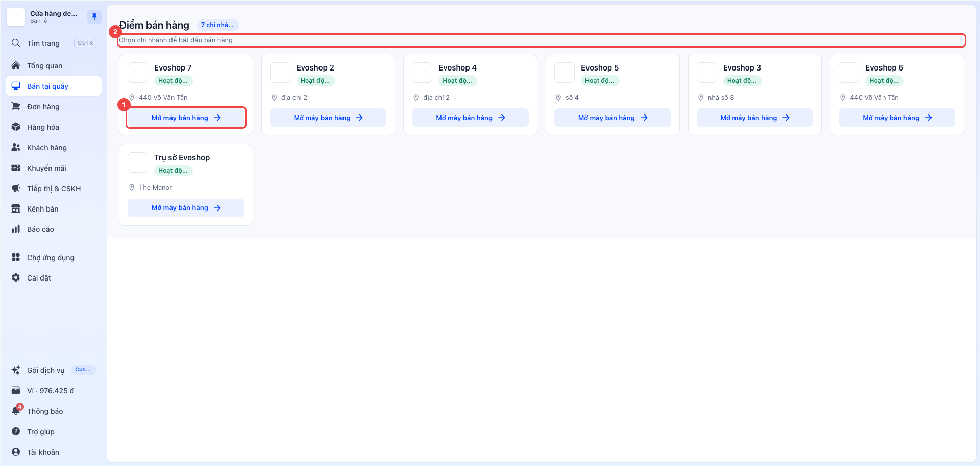Click the Trụ sở Evoshop thumbnail
This screenshot has width=980, height=466.
coord(138,162)
